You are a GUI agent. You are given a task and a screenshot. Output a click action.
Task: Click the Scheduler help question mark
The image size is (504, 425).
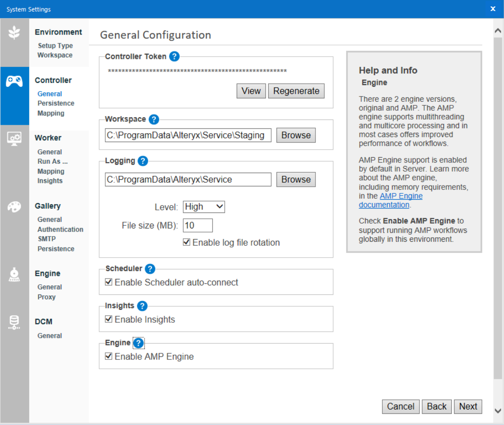point(150,269)
